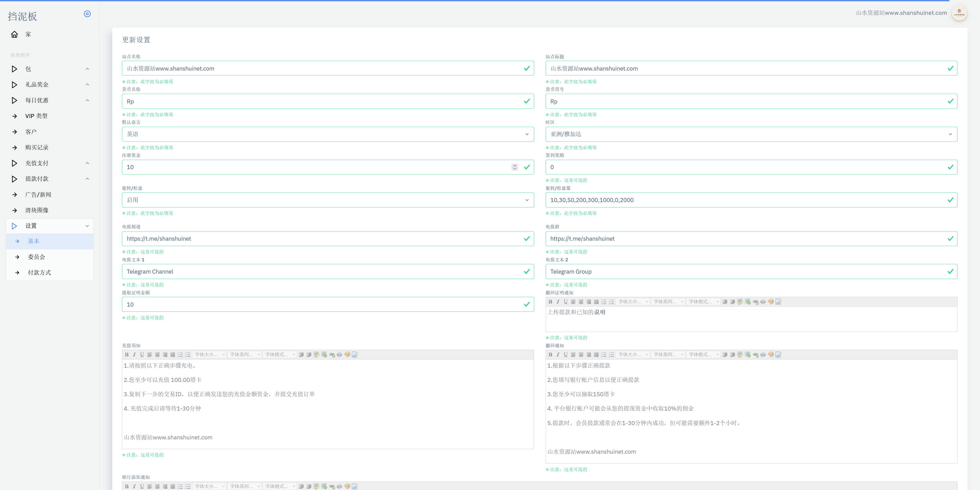Click the 注册奖金 number stepper arrows
This screenshot has height=490, width=980.
click(514, 167)
